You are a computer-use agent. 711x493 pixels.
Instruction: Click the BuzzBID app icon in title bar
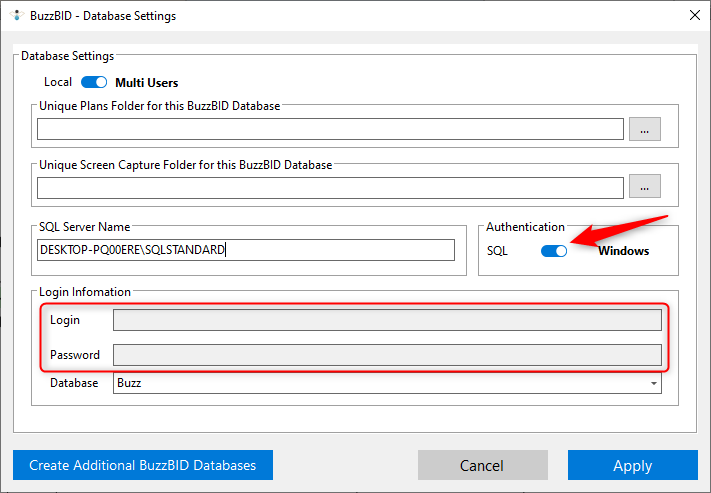[15, 16]
